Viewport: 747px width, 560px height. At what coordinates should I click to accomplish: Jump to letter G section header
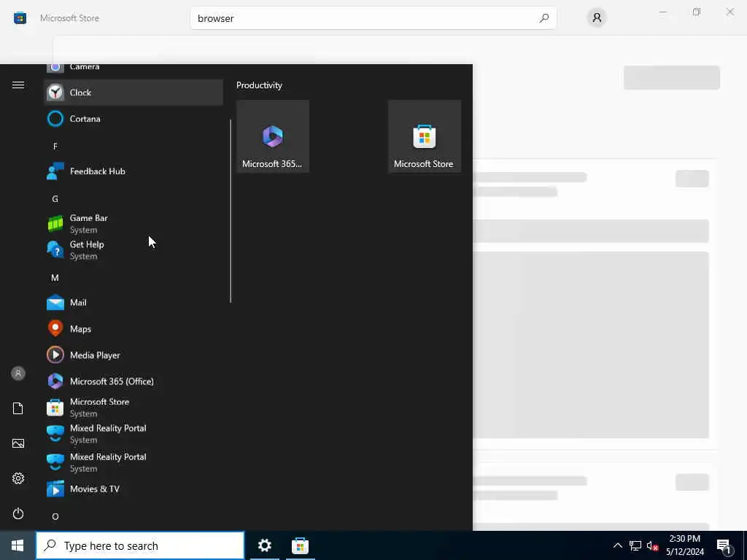[55, 198]
